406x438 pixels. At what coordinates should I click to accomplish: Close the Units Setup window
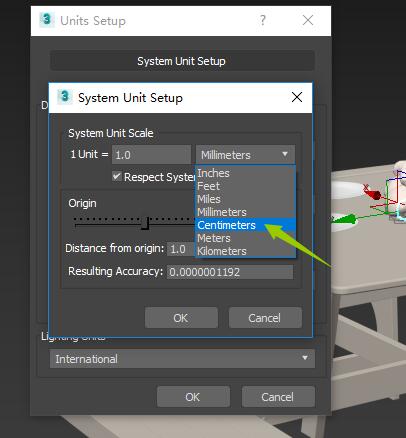coord(308,20)
